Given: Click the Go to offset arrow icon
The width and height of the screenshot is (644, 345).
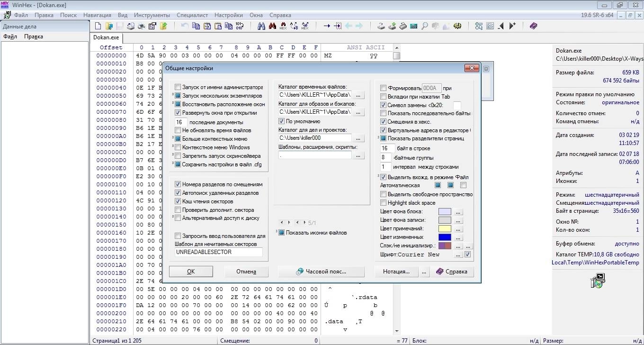Looking at the screenshot, I should [x=327, y=26].
